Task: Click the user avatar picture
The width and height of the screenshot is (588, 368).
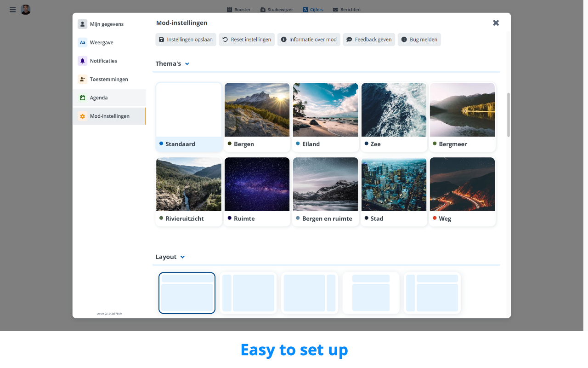Action: (26, 10)
